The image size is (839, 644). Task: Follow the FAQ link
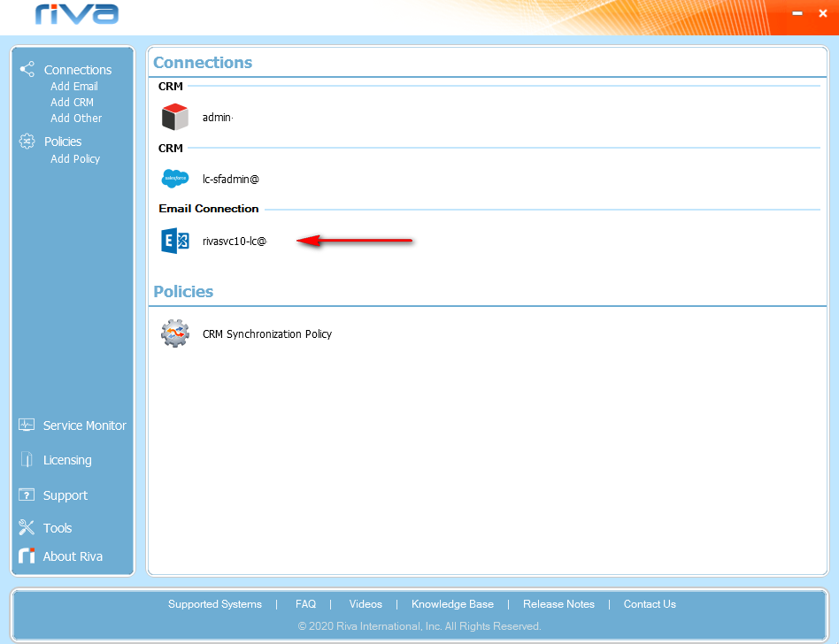click(x=305, y=604)
